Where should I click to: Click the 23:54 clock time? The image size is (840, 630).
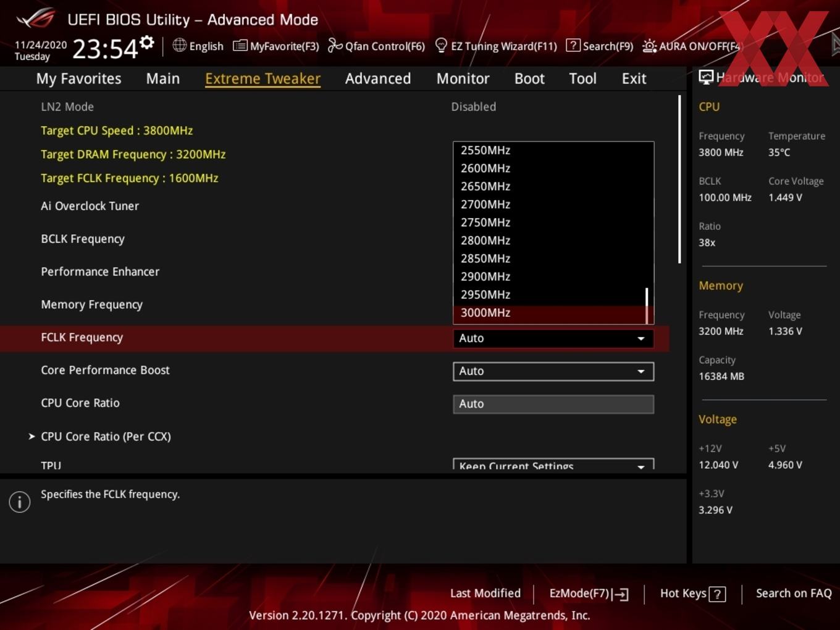pyautogui.click(x=105, y=49)
